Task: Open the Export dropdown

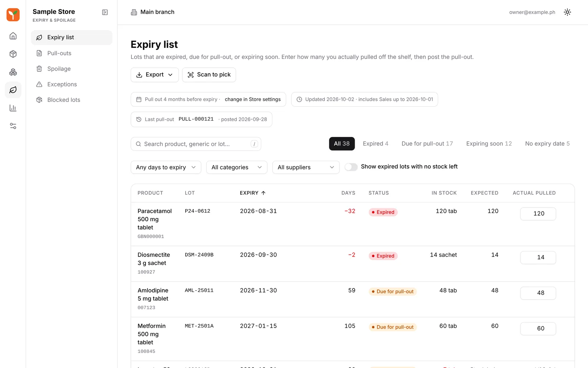Action: tap(155, 75)
